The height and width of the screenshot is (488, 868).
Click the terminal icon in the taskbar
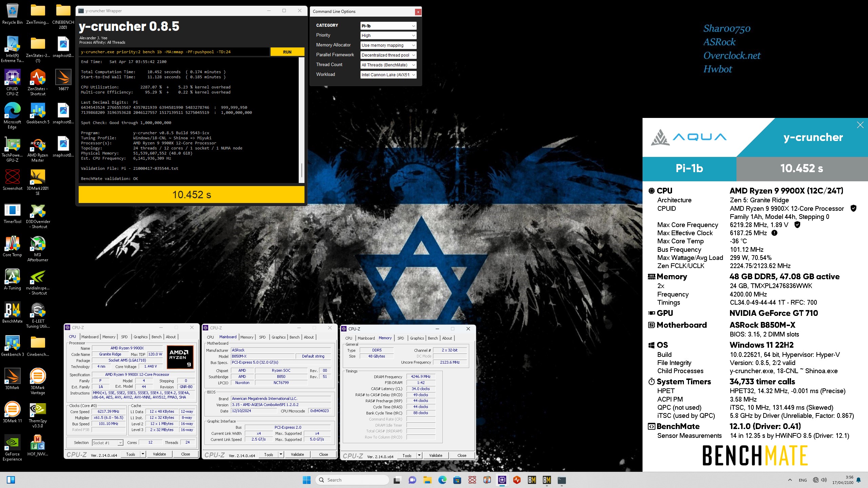click(x=562, y=480)
